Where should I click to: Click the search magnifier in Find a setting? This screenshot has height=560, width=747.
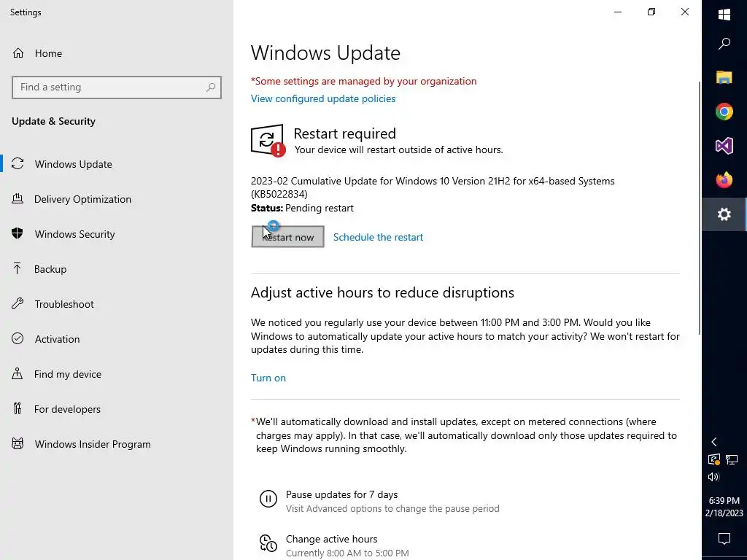pyautogui.click(x=211, y=87)
